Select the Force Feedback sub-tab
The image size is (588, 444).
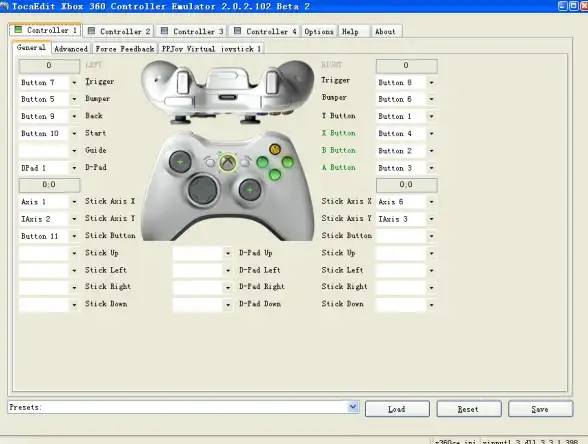pyautogui.click(x=124, y=49)
